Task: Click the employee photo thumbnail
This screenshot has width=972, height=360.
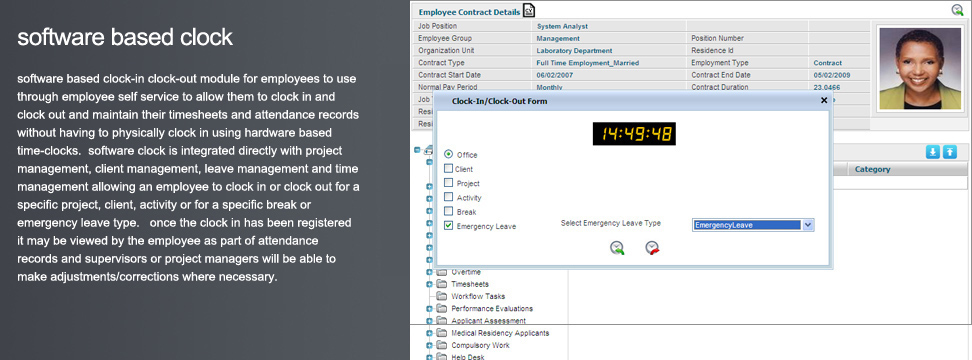Action: point(920,68)
